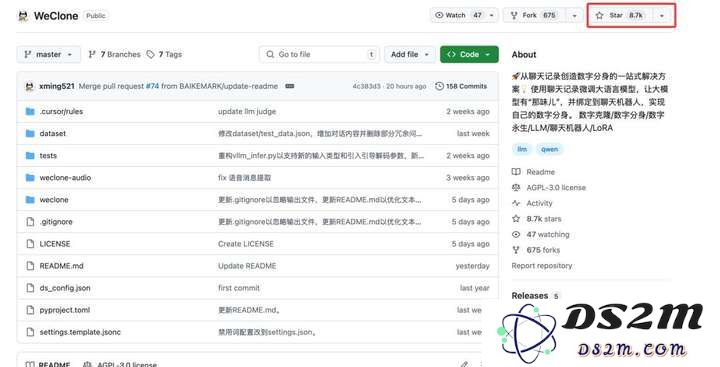The width and height of the screenshot is (720, 367).
Task: Open the Releases section heading
Action: pyautogui.click(x=530, y=296)
